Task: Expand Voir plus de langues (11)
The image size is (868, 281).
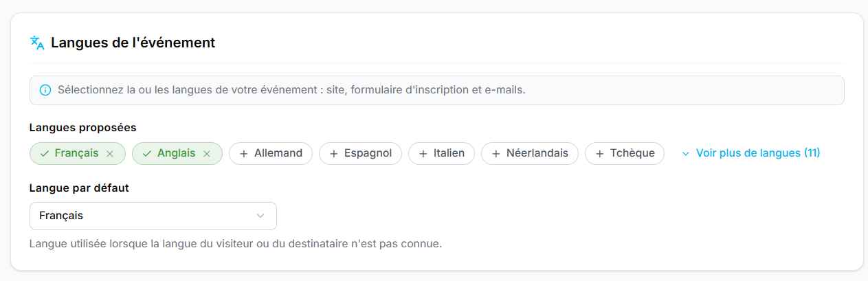Action: pyautogui.click(x=750, y=153)
